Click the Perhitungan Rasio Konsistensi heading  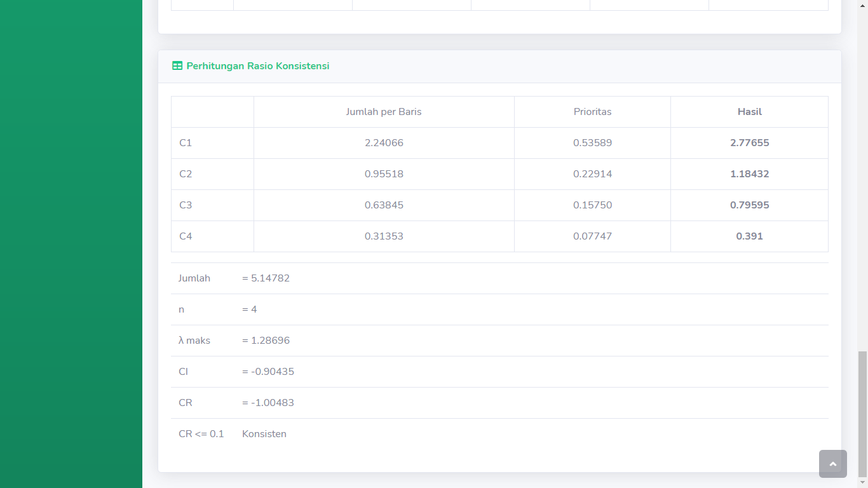(258, 66)
